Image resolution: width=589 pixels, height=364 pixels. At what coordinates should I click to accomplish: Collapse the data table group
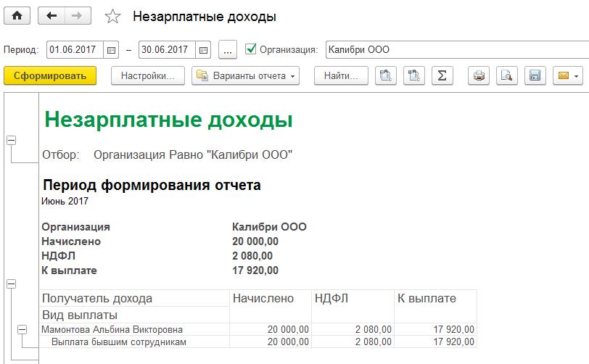(x=11, y=284)
